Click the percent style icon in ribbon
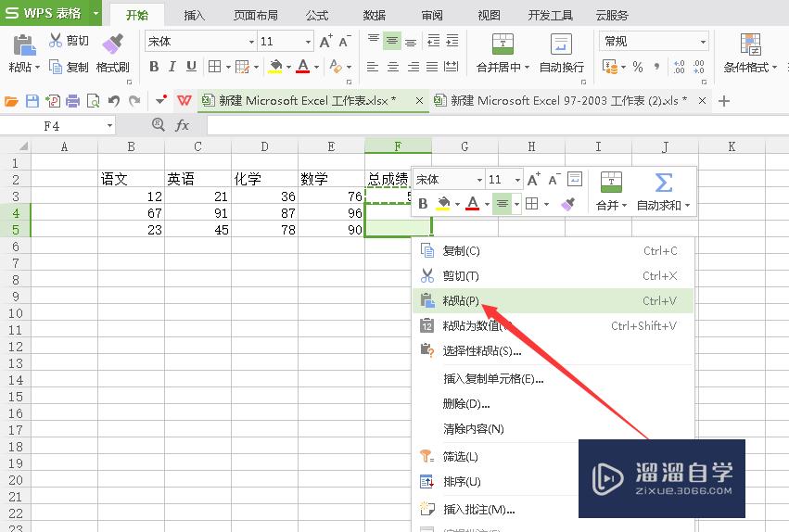 (638, 67)
